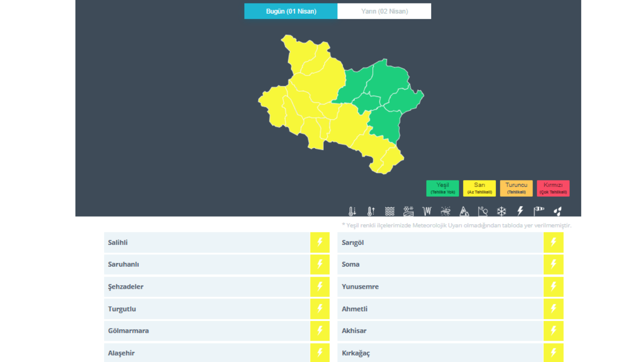Switch to Yarın (02 Nisan) tab

(384, 11)
